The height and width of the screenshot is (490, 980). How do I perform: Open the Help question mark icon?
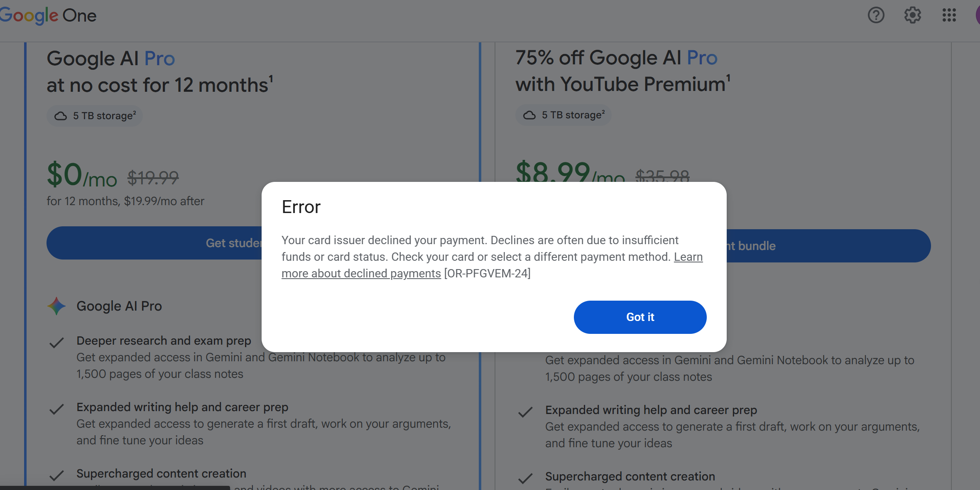click(x=876, y=15)
